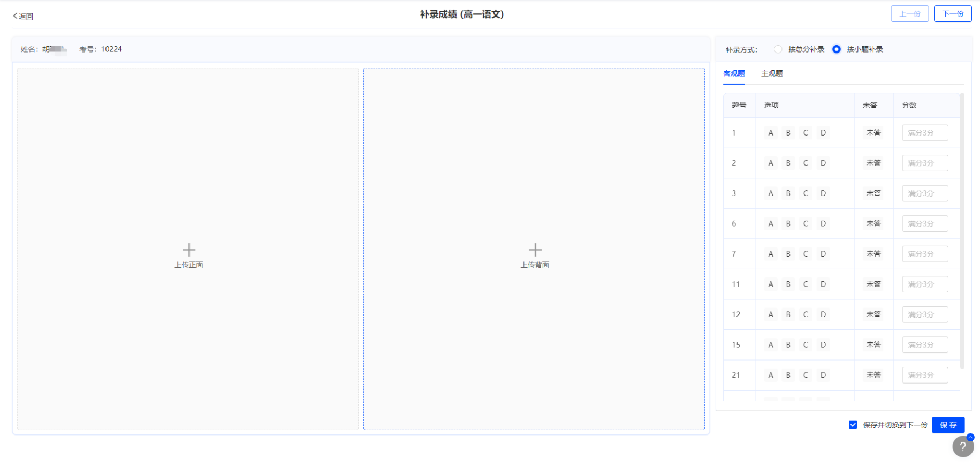The image size is (980, 465).
Task: Mark question 6 as 未答
Action: click(873, 223)
